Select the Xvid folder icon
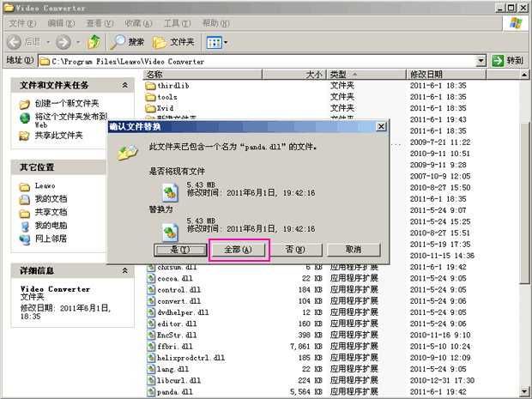The height and width of the screenshot is (399, 532). 150,108
